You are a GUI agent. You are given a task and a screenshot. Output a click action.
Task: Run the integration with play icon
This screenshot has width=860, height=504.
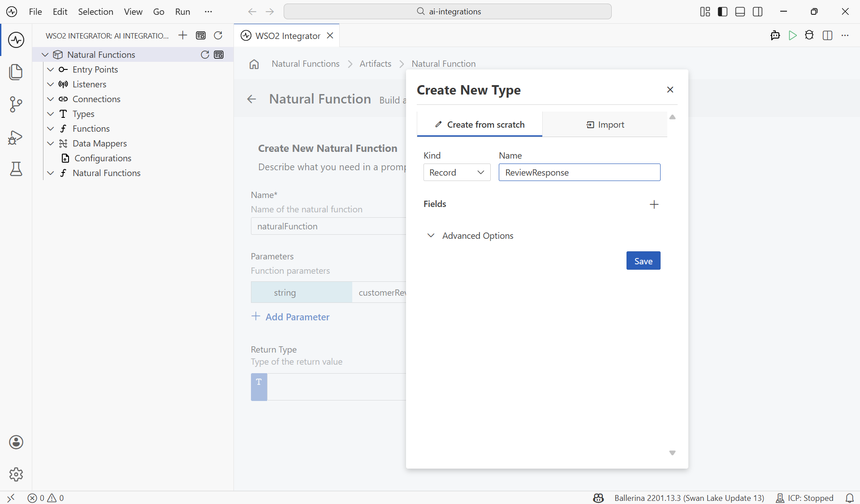click(792, 35)
